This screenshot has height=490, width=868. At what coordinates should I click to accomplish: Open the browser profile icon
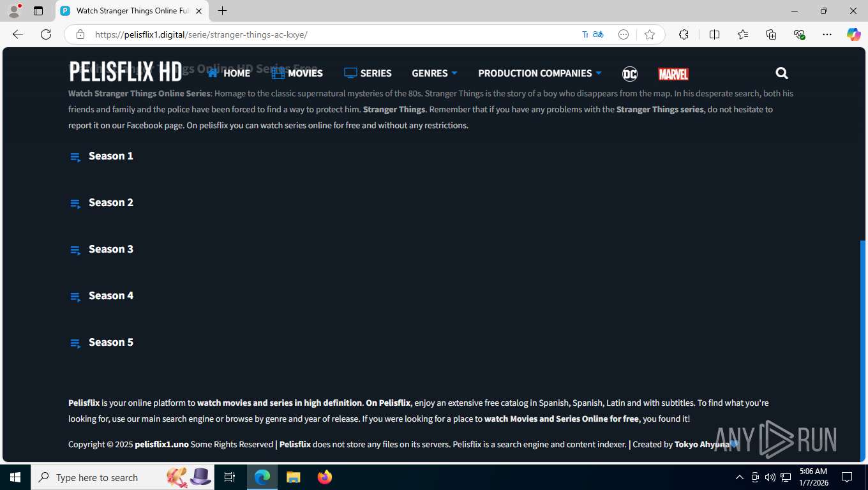(x=13, y=11)
